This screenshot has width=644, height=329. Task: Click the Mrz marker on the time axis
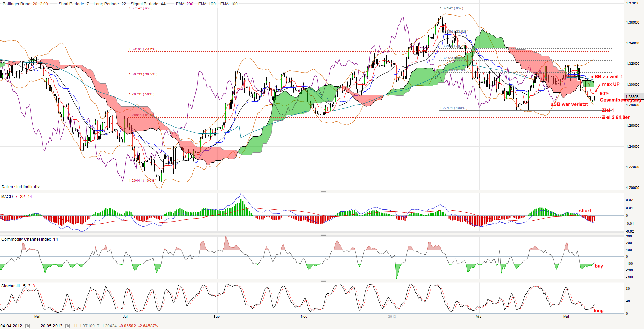coord(478,317)
